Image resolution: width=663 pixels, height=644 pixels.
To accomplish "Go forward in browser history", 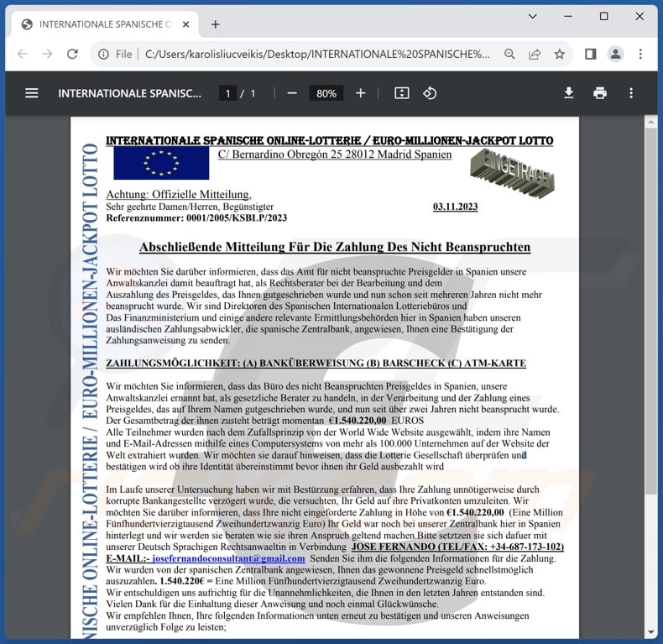I will coord(47,55).
